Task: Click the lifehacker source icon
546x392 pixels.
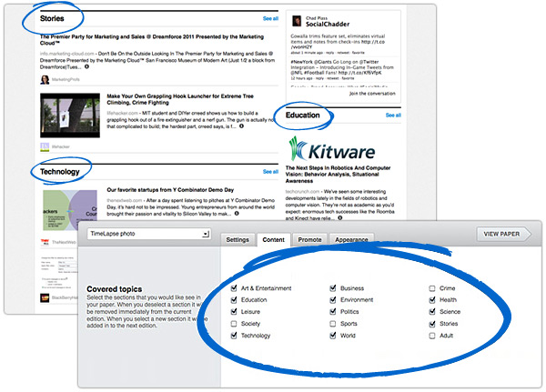Action: click(45, 146)
